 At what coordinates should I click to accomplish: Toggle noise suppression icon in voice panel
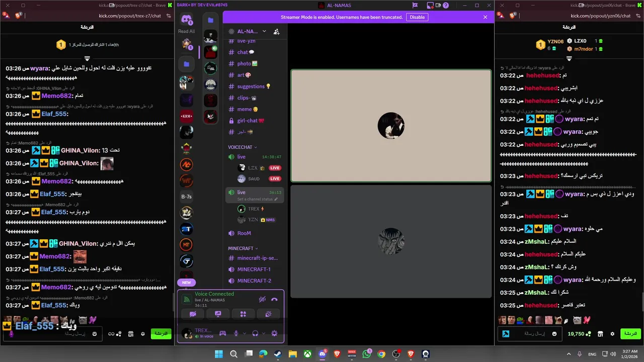262,299
